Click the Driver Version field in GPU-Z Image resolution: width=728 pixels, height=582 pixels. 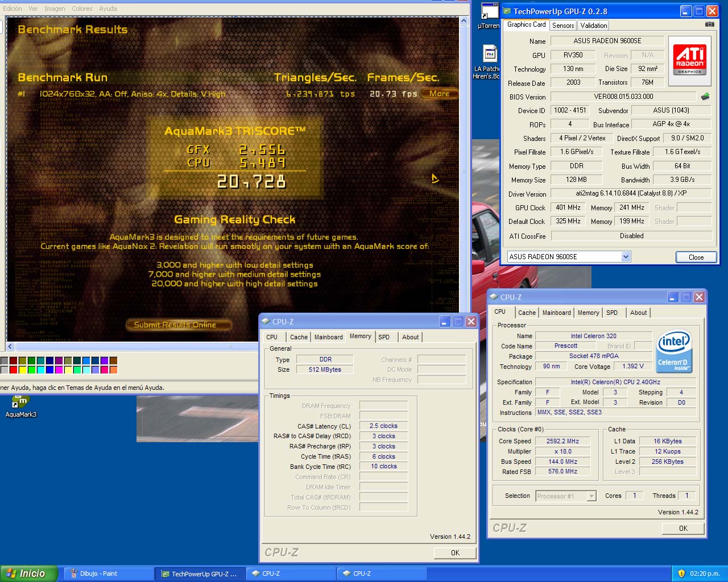[x=631, y=193]
